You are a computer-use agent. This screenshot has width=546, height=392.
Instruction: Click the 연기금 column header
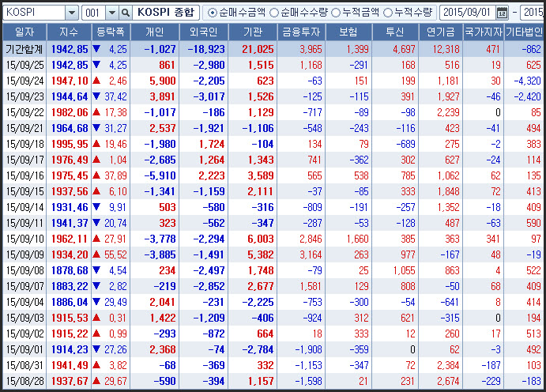(x=441, y=32)
